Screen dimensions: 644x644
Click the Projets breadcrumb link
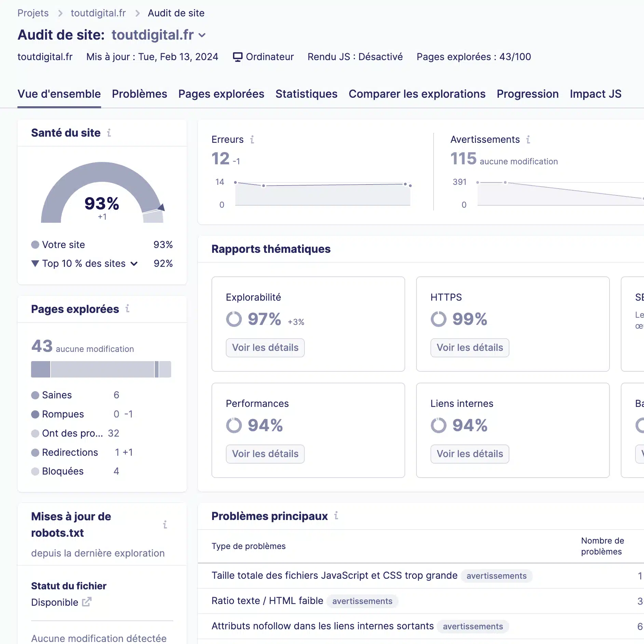(x=33, y=13)
